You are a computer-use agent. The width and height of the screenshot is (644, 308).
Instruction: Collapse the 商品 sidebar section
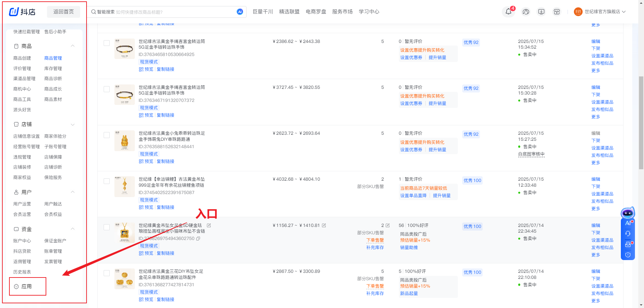pos(72,46)
